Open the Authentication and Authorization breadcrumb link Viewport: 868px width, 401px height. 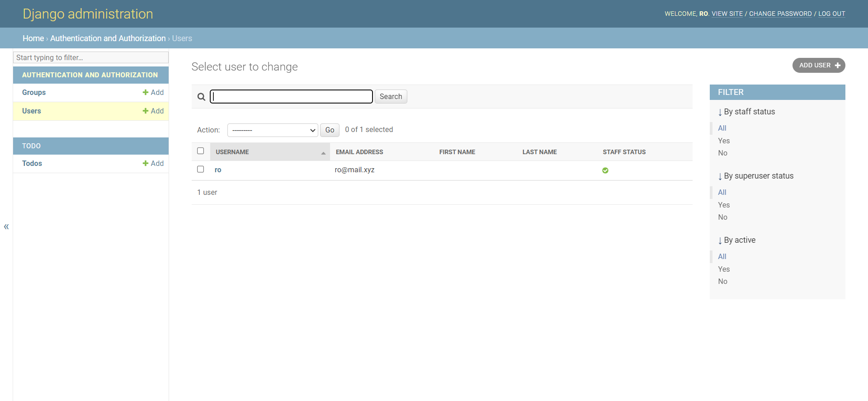point(108,38)
